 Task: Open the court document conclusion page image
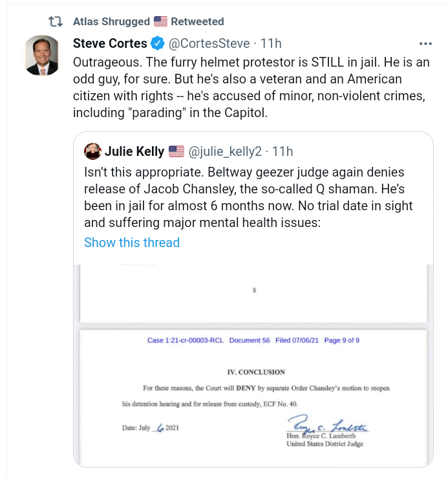253,396
